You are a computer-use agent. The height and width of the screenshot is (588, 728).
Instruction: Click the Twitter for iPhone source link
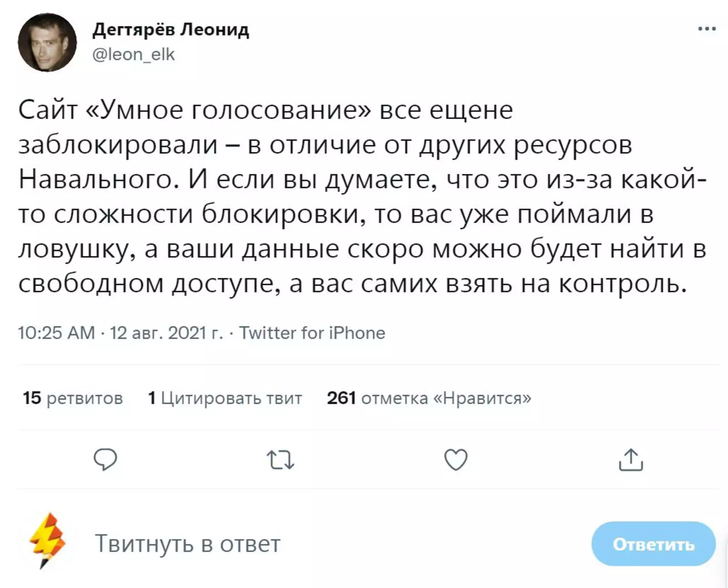tap(312, 333)
